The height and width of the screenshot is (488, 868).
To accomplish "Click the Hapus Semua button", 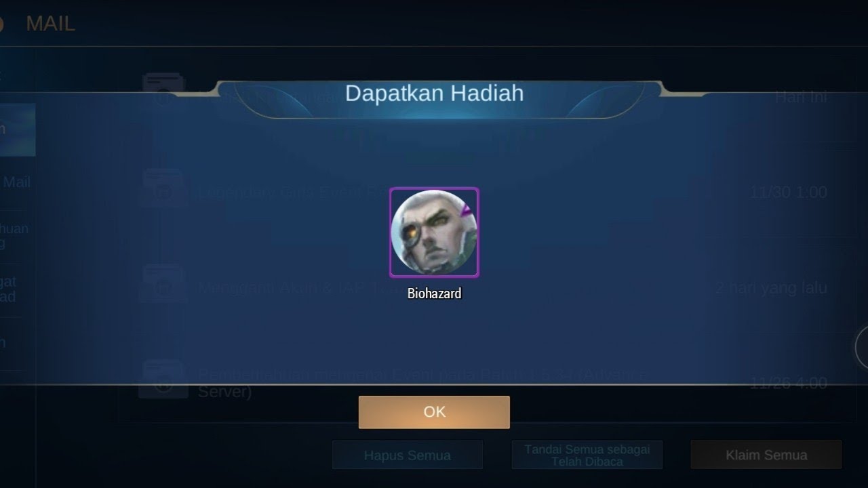I will click(x=407, y=455).
